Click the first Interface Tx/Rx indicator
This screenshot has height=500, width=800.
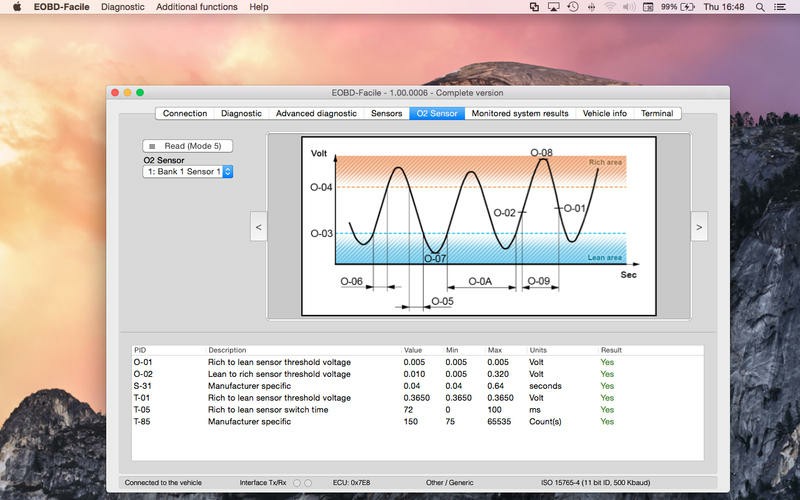click(x=296, y=483)
